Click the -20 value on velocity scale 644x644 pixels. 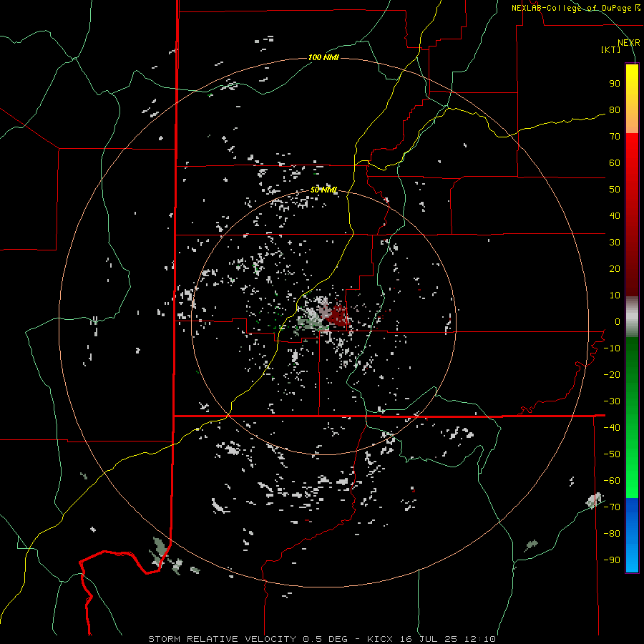pyautogui.click(x=612, y=375)
